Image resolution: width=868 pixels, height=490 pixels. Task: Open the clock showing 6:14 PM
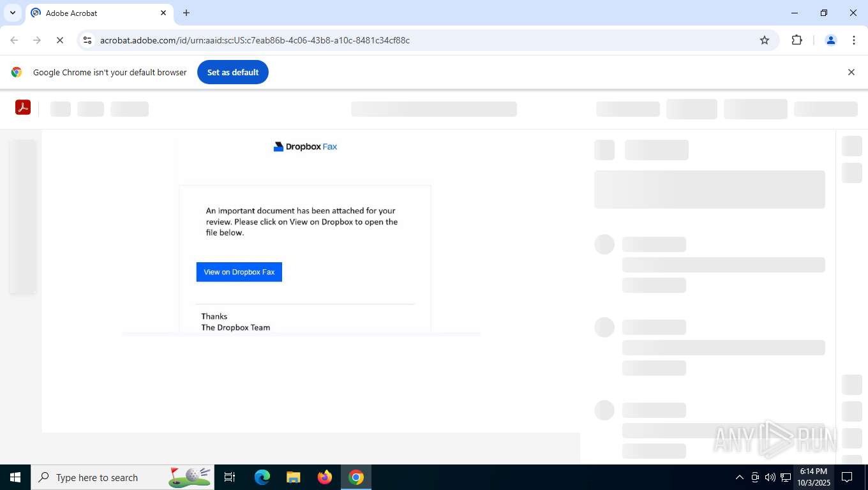tap(814, 477)
